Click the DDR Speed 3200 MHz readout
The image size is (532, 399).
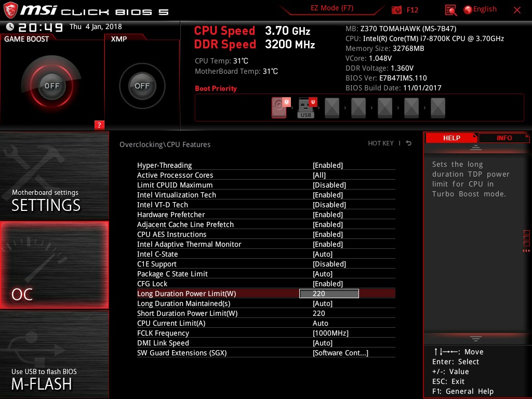255,44
